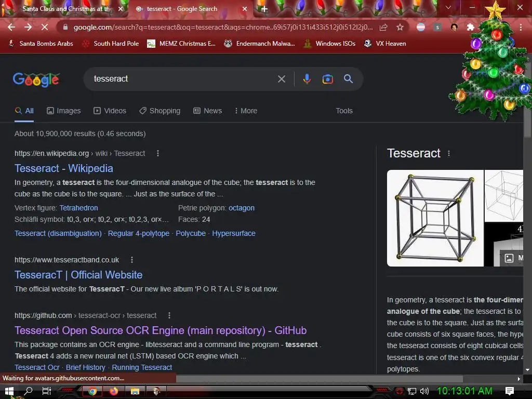Open the Tesseract Open Source OCR Engine GitHub result
This screenshot has width=532, height=399.
pyautogui.click(x=161, y=331)
